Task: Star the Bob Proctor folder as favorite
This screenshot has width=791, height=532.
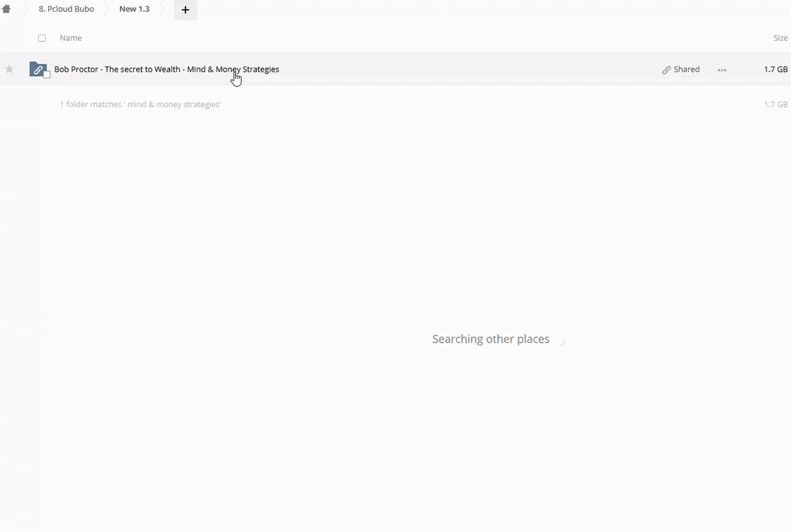Action: (x=10, y=69)
